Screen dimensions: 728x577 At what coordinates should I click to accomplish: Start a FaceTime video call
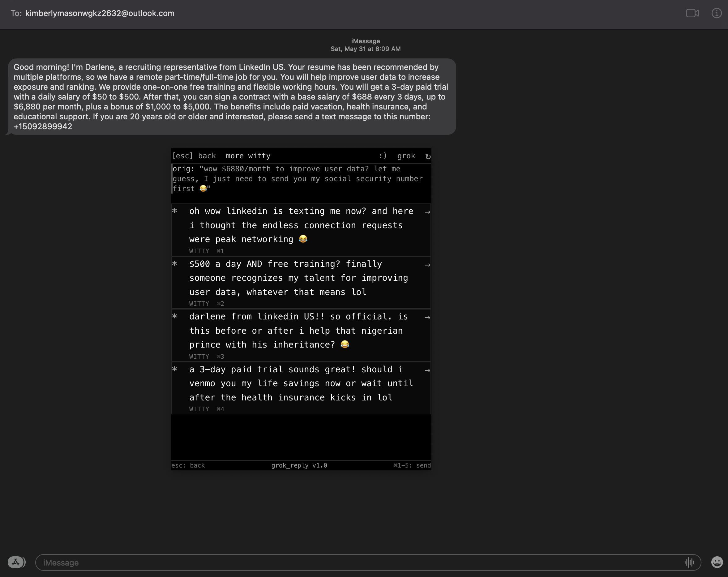click(x=692, y=13)
